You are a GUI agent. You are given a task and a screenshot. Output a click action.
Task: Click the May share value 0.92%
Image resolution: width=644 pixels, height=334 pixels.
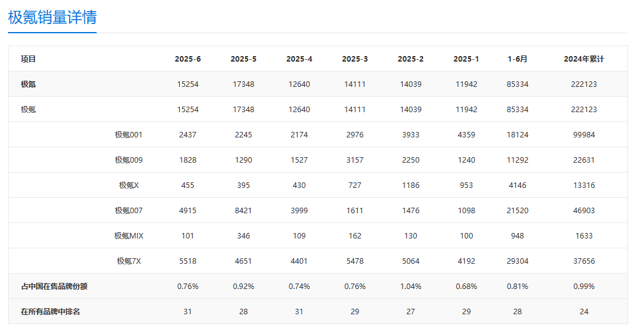[x=244, y=287]
